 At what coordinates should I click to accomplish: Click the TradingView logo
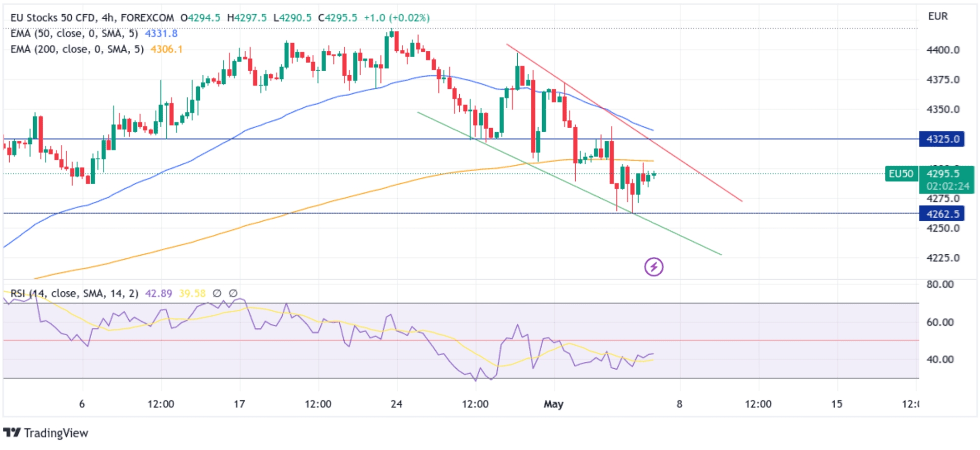point(46,433)
